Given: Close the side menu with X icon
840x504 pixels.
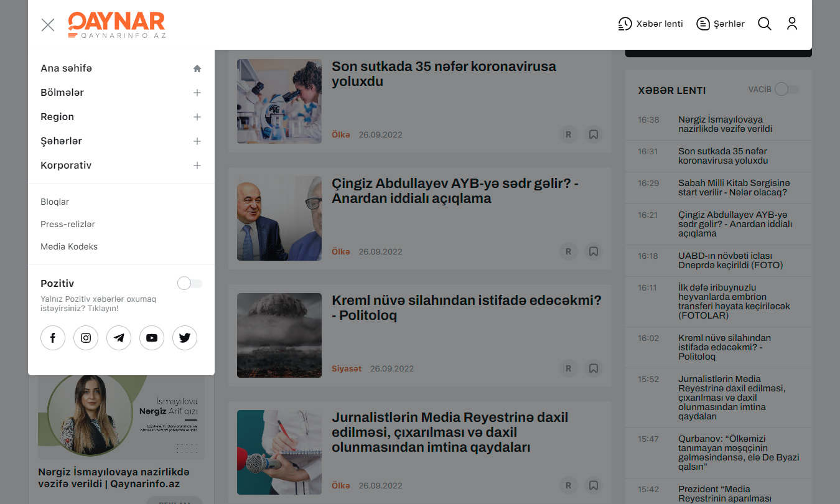Looking at the screenshot, I should coord(48,25).
